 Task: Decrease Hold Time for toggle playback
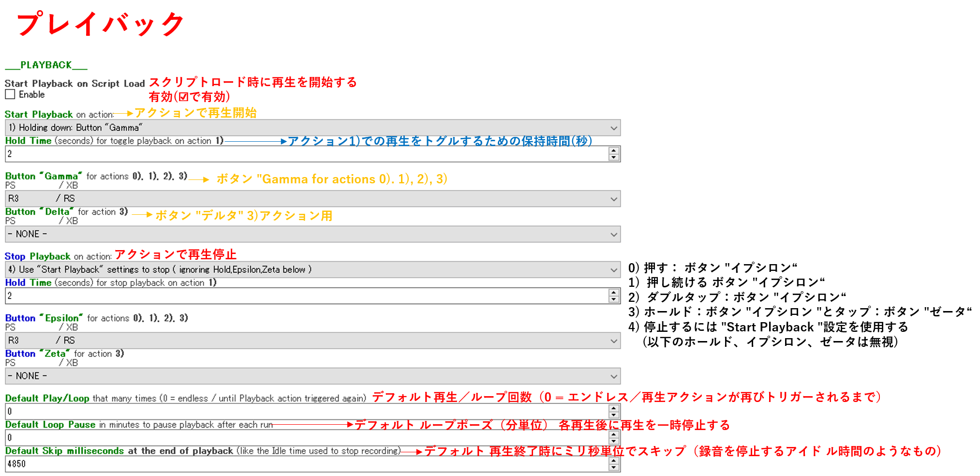(613, 158)
